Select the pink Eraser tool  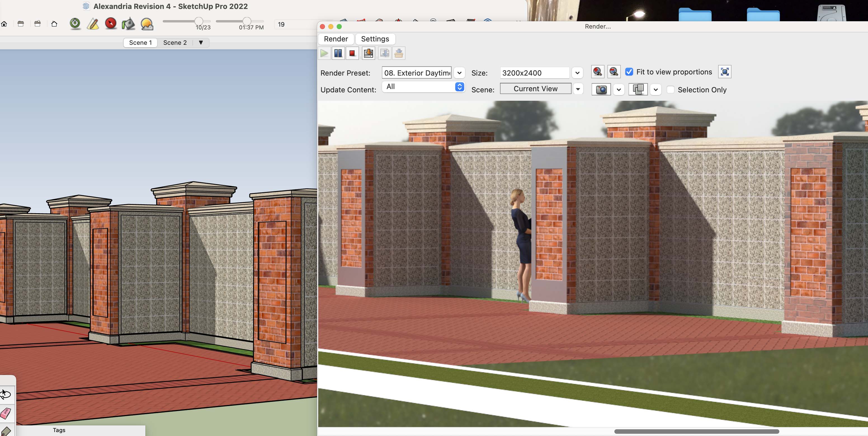point(5,413)
